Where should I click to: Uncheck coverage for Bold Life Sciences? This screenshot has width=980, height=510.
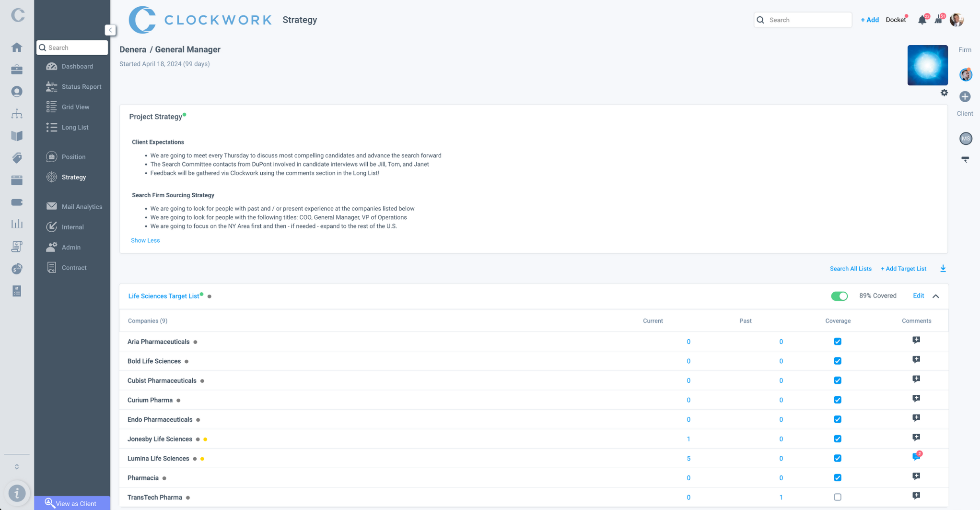click(x=838, y=361)
